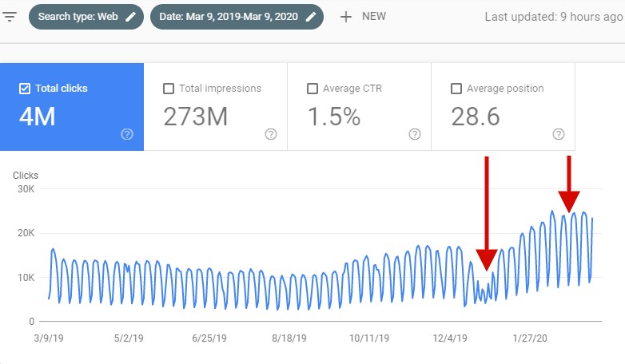Click the 10/11/19 date label
This screenshot has height=364, width=625.
click(369, 338)
